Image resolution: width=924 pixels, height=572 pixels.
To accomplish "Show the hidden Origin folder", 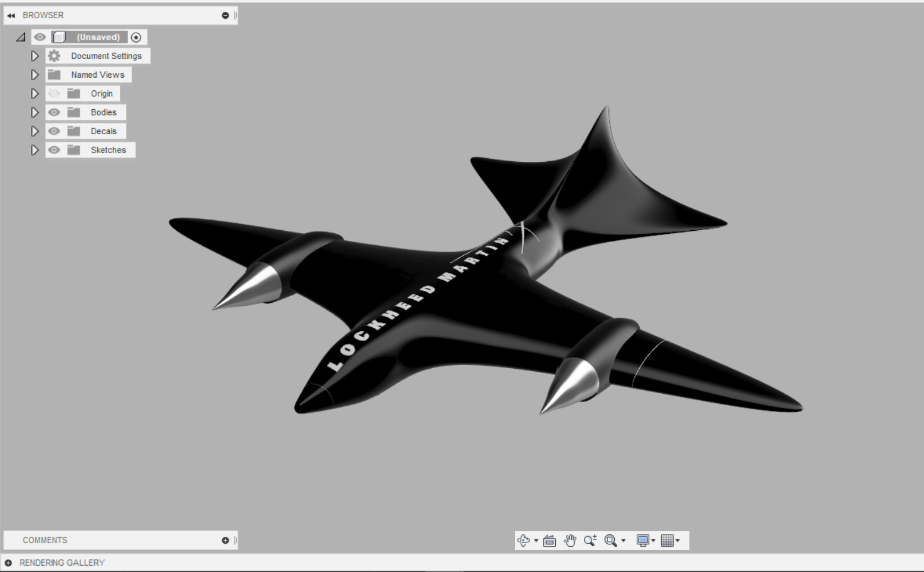I will [x=55, y=93].
